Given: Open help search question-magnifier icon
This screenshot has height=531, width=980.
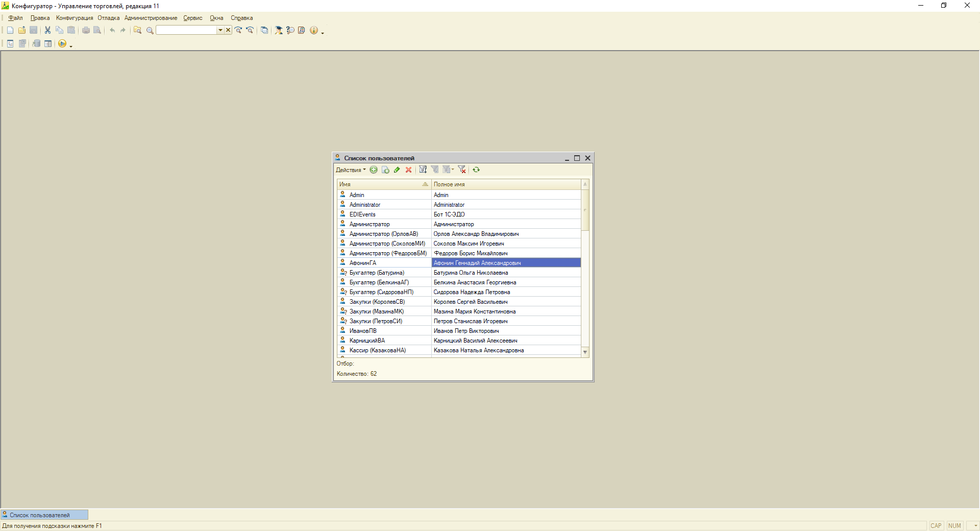Looking at the screenshot, I should click(x=290, y=30).
